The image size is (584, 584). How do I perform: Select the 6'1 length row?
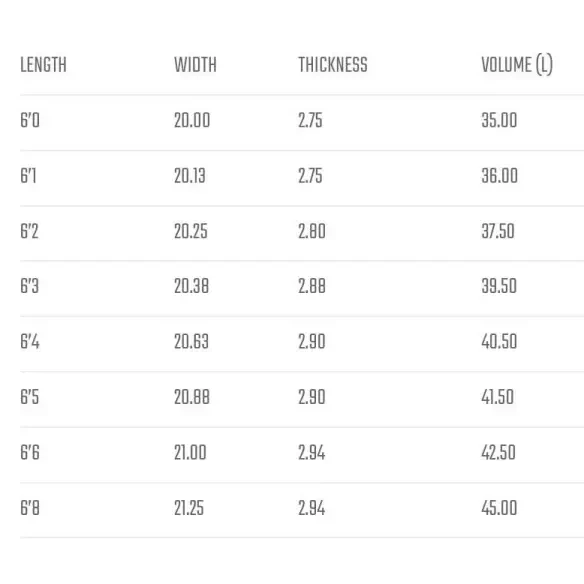pos(302,178)
